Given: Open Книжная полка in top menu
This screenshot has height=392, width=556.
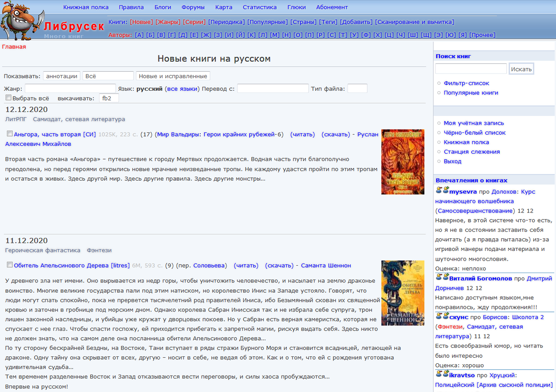Looking at the screenshot, I should [86, 7].
